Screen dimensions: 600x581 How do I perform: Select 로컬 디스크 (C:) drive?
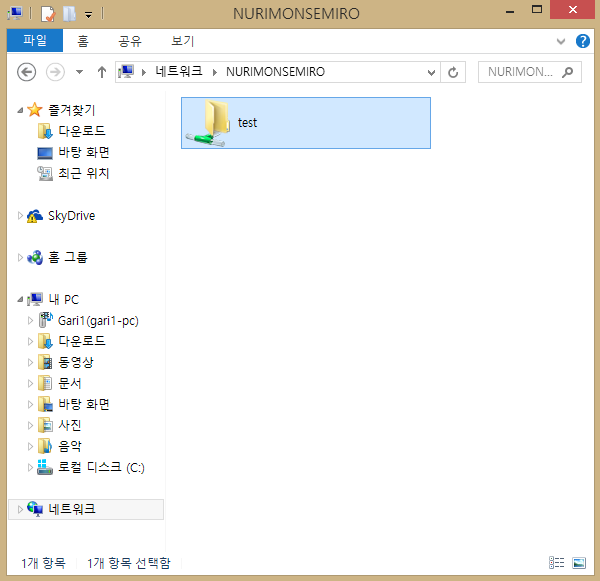coord(91,467)
